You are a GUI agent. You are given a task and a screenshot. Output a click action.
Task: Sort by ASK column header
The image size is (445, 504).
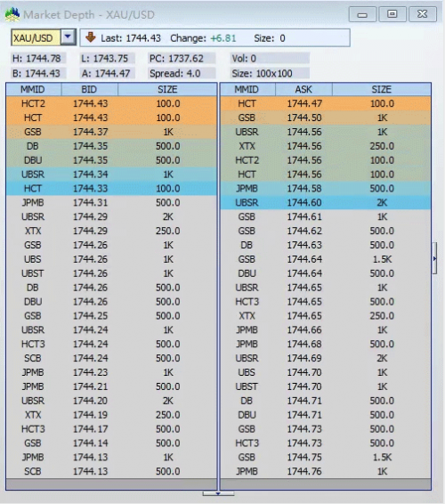(x=303, y=89)
